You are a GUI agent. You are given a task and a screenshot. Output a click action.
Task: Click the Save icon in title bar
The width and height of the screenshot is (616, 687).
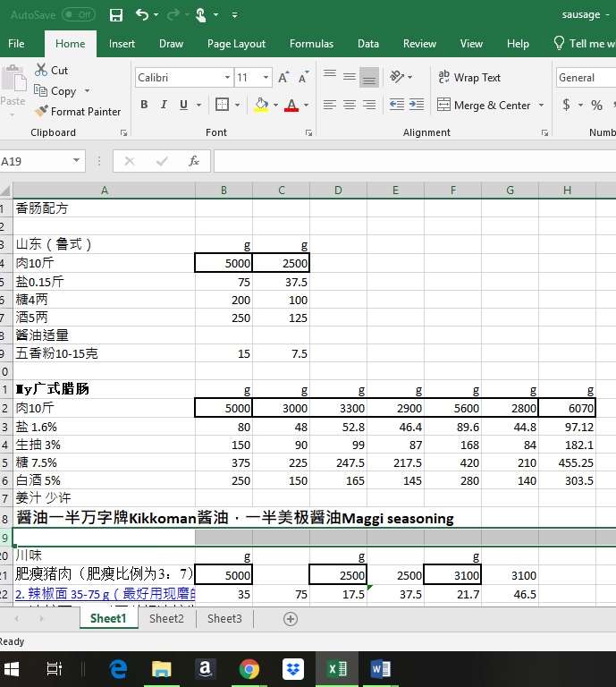coord(116,15)
